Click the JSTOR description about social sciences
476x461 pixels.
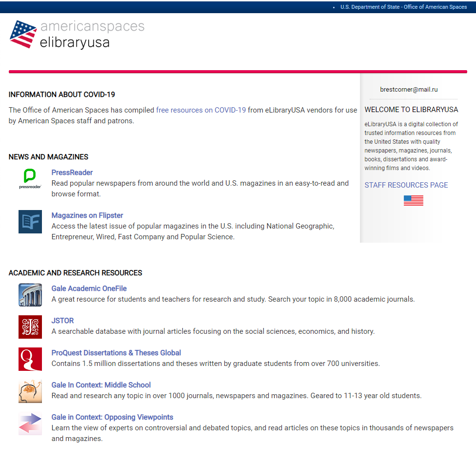click(x=213, y=331)
